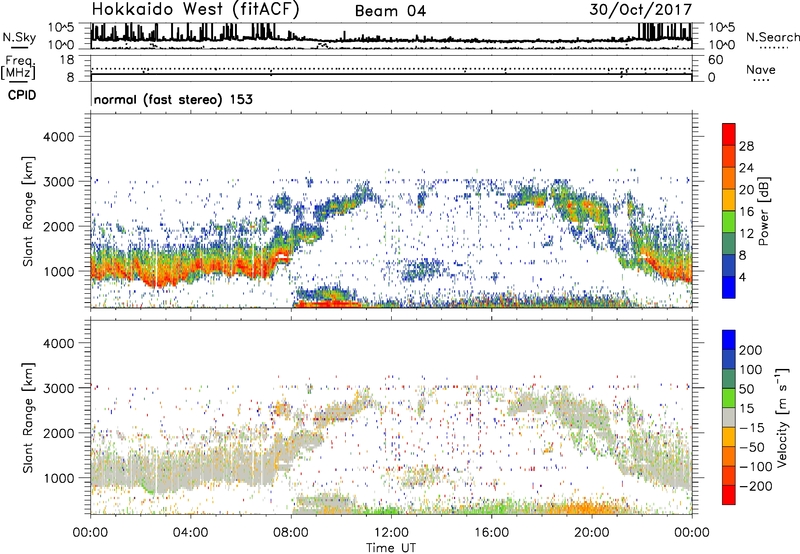
Task: Click the gray segment of the velocity colorbar
Action: tap(729, 417)
